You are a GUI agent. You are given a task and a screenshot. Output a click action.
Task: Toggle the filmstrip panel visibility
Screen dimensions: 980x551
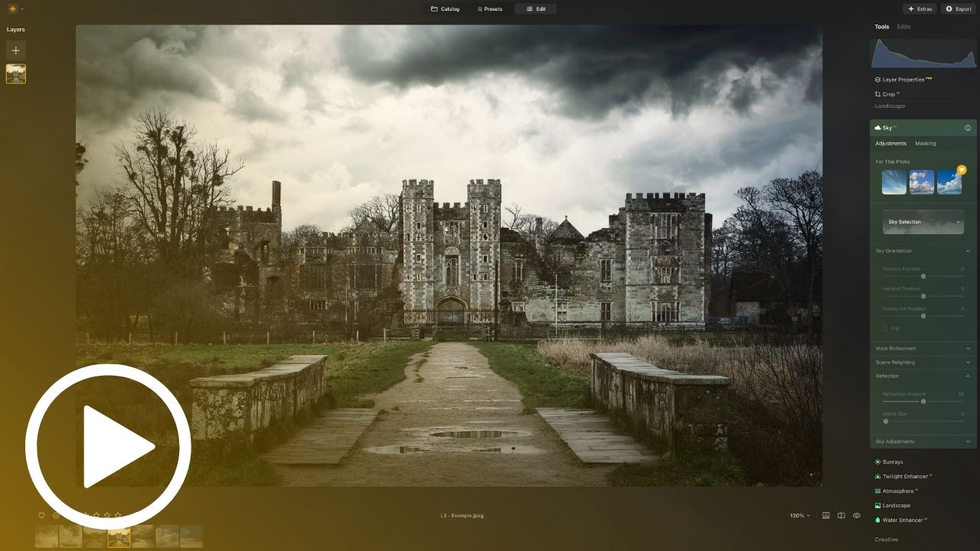tap(826, 516)
